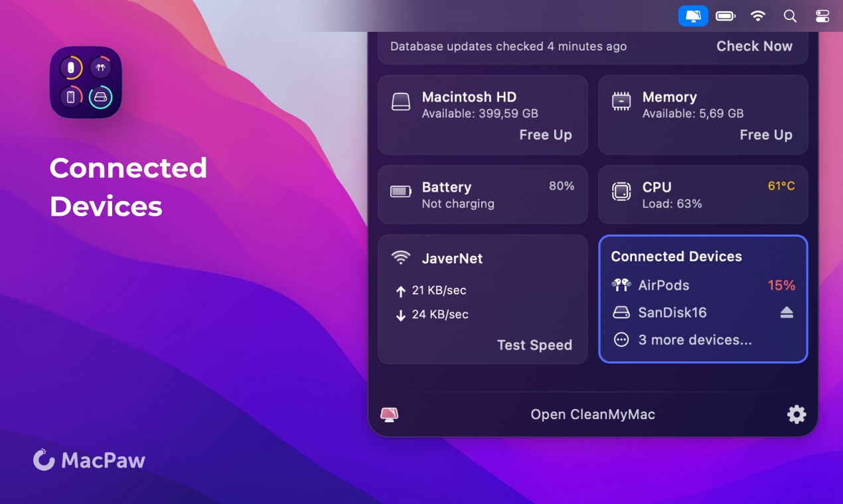Click 'Database updates checked 4 minutes ago'
The image size is (843, 504).
(508, 46)
